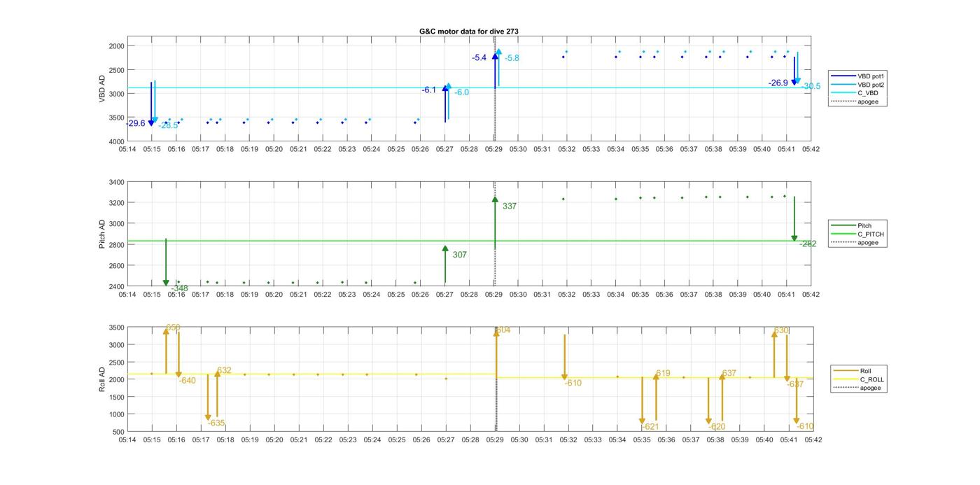Click the "619" roll move label
The image size is (980, 485).
click(x=663, y=374)
